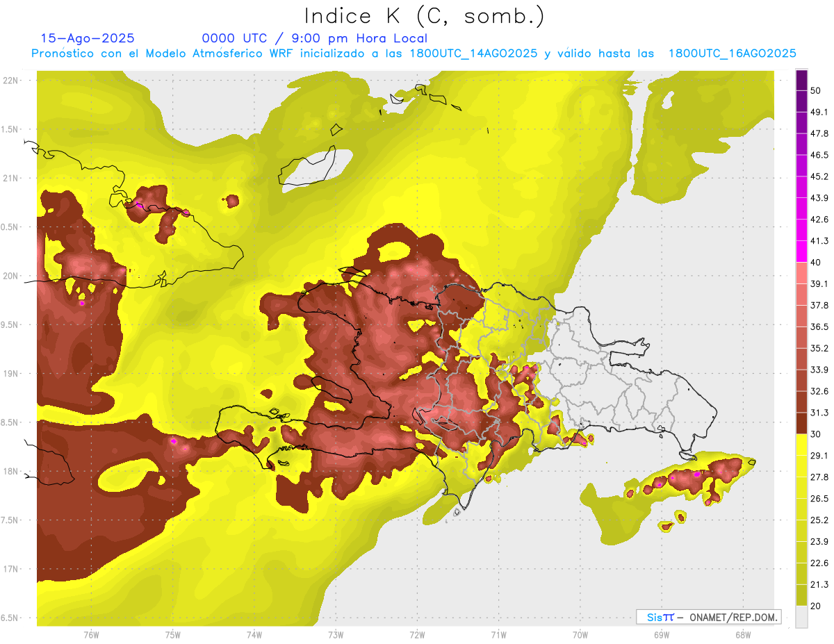Screen dimensions: 834x644
Task: Select the date text "15-Ago-2025"
Action: click(x=88, y=38)
